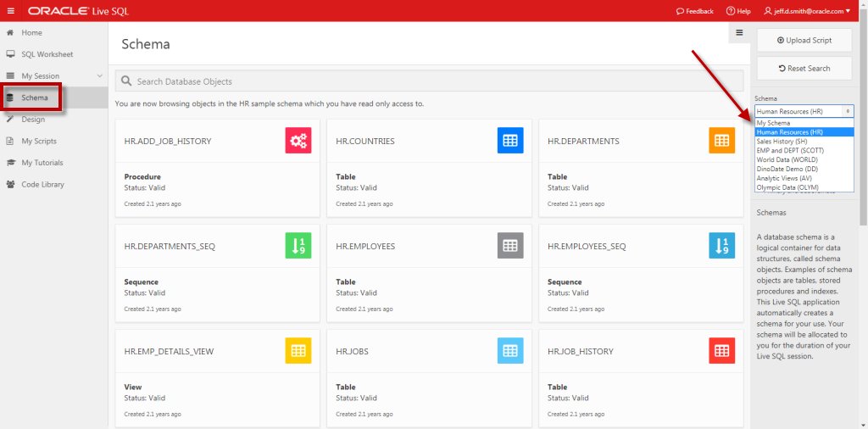Open the Feedback link

pyautogui.click(x=695, y=11)
